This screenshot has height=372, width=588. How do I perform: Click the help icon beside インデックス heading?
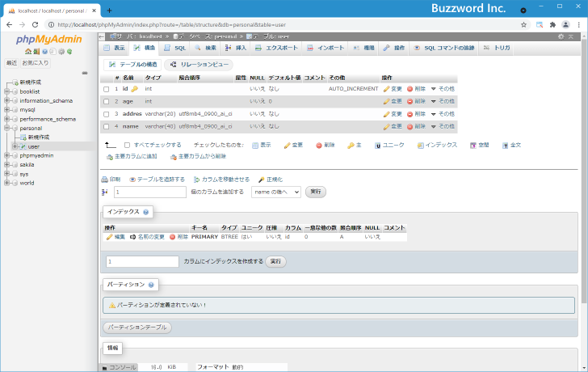pos(146,212)
